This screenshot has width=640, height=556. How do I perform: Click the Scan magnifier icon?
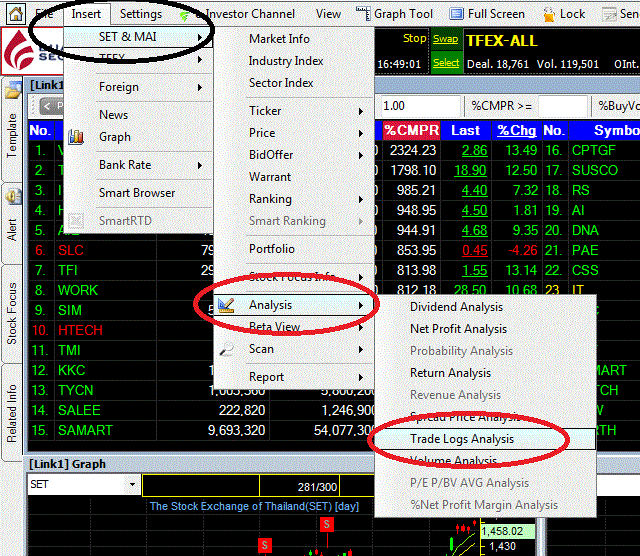[x=226, y=349]
